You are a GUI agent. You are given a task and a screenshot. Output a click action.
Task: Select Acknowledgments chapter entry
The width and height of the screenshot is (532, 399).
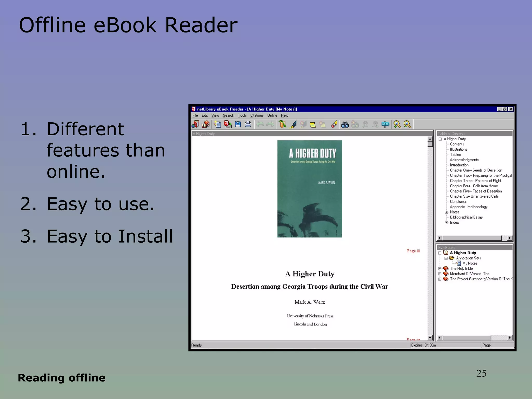tap(464, 160)
